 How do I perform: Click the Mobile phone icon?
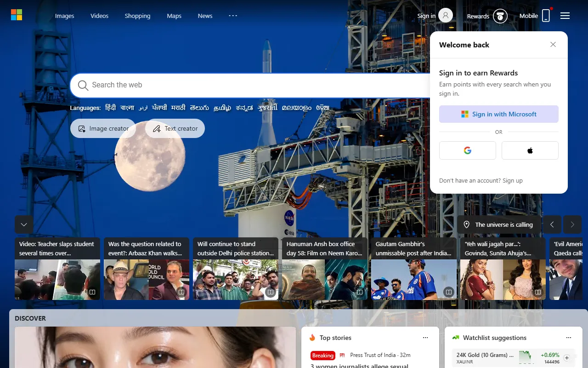(x=546, y=16)
